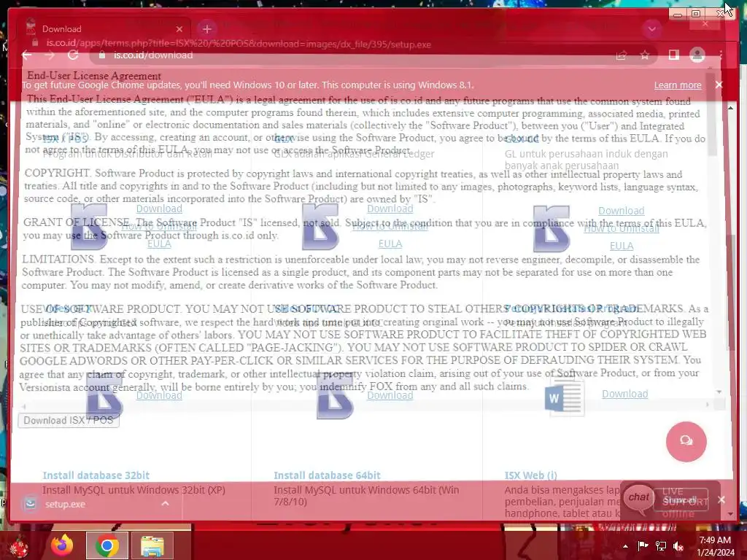Click the IS logo of GLX
Viewport: 747px width, 560px height.
point(321,227)
